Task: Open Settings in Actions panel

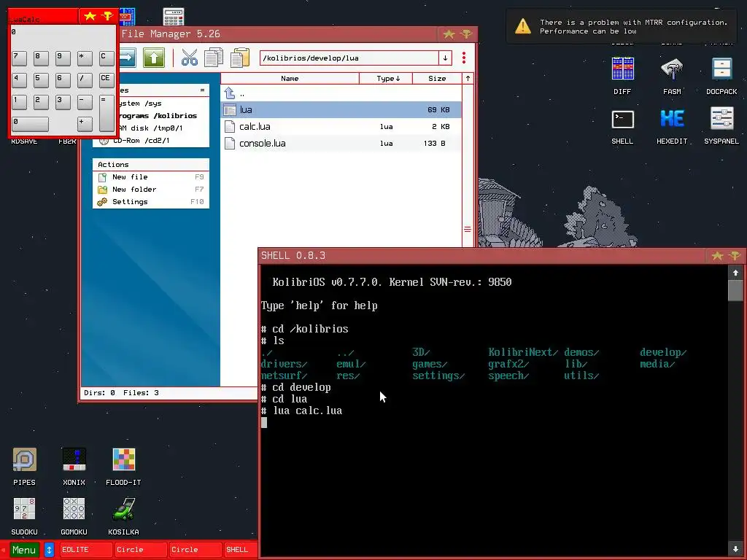Action: pyautogui.click(x=150, y=202)
